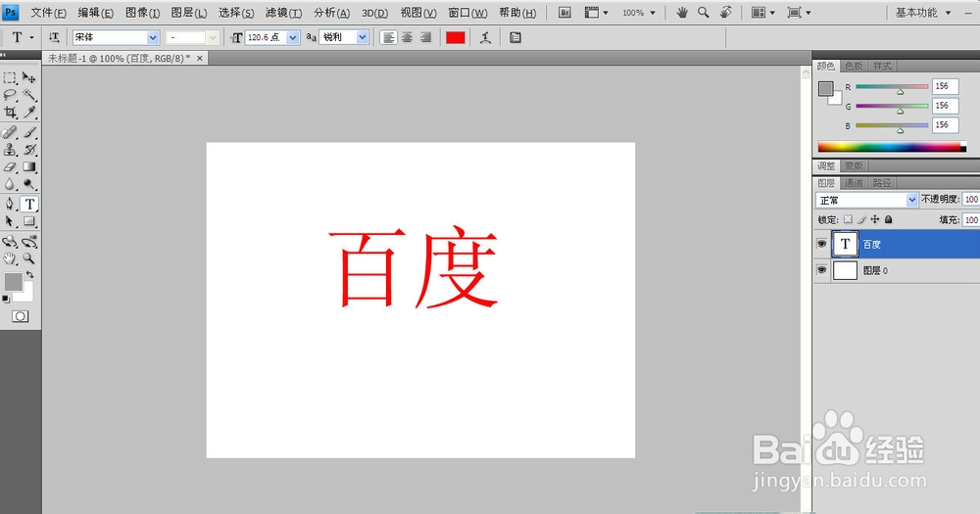Right align text
Image resolution: width=980 pixels, height=514 pixels.
(425, 37)
